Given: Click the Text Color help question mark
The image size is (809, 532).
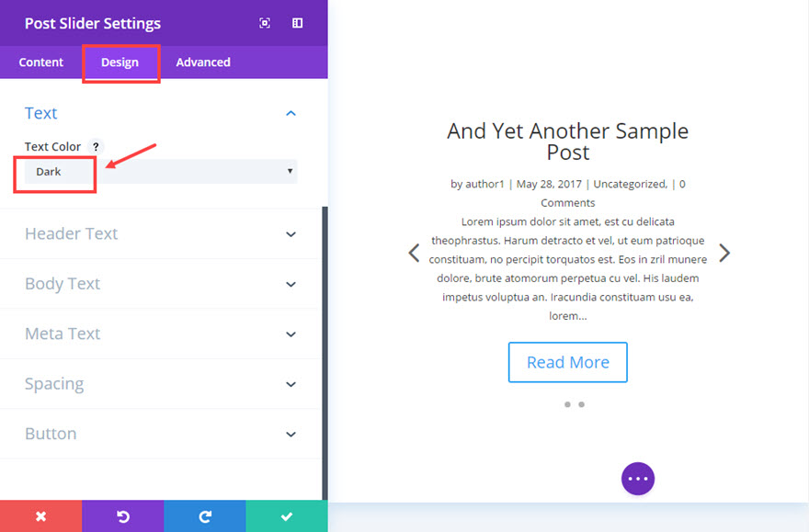Looking at the screenshot, I should pos(96,147).
